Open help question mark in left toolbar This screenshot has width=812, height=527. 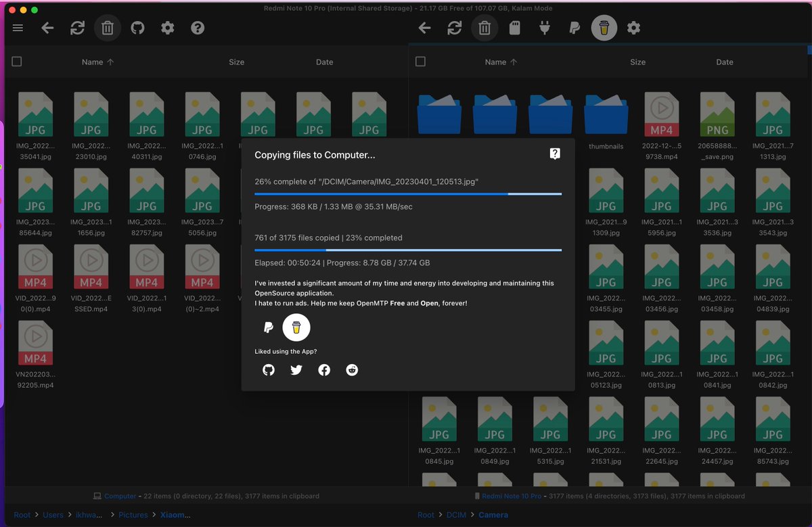198,28
